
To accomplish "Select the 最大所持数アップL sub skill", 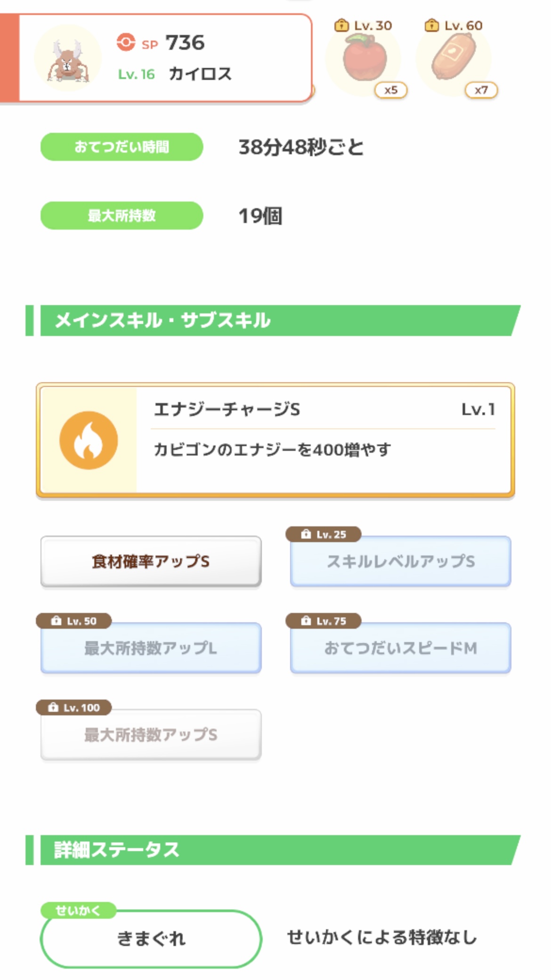I will click(151, 648).
